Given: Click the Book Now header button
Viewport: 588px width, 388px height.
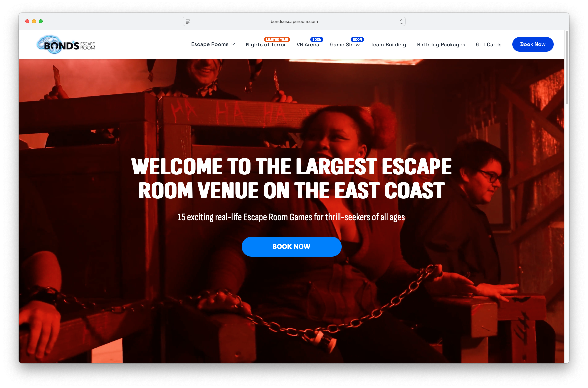Looking at the screenshot, I should (x=533, y=44).
